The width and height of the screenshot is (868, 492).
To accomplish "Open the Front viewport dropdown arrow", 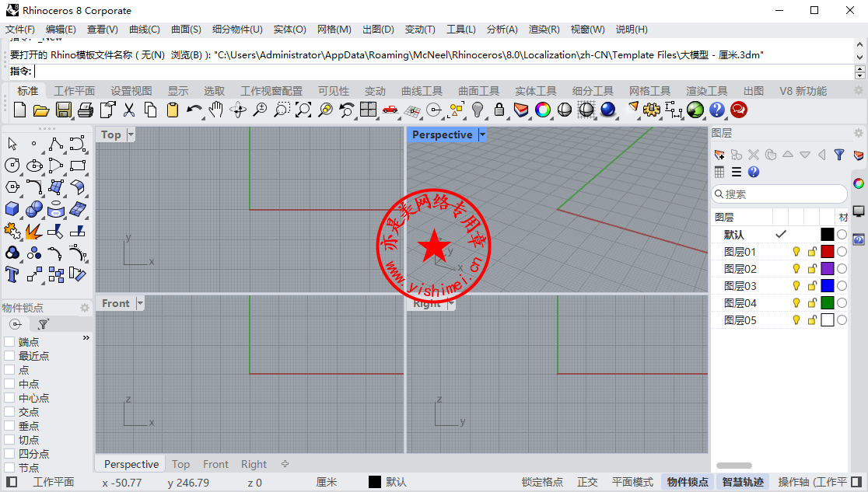I will coord(140,303).
